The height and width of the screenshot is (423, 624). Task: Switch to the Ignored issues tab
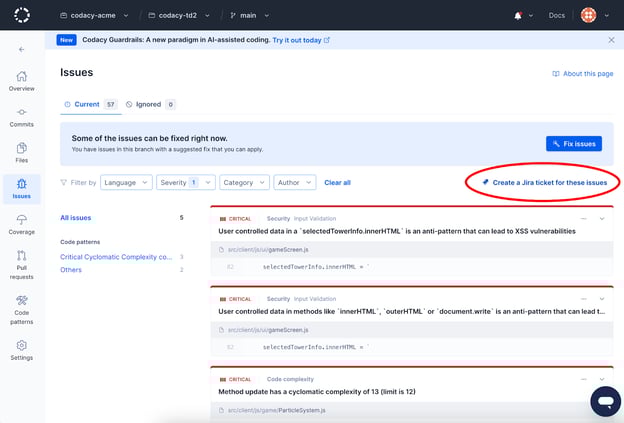click(x=150, y=104)
